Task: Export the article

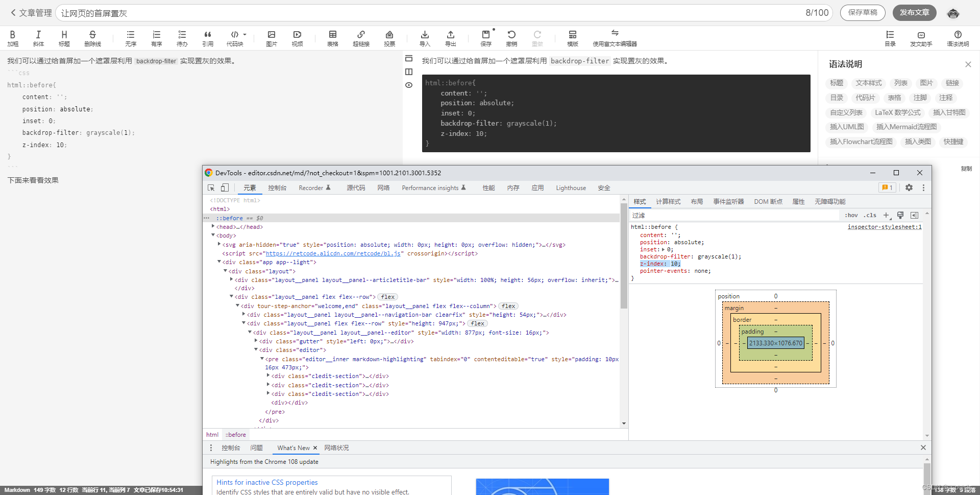Action: point(450,38)
